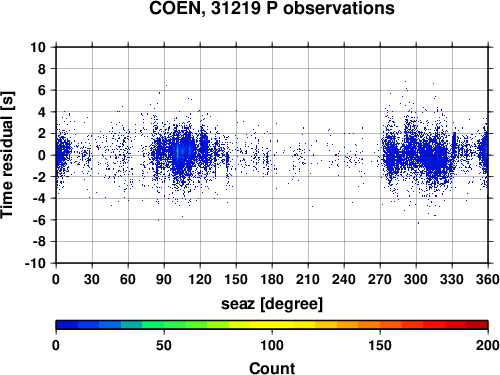Click the colorbar tick label 200
500x375 pixels.
pos(488,345)
